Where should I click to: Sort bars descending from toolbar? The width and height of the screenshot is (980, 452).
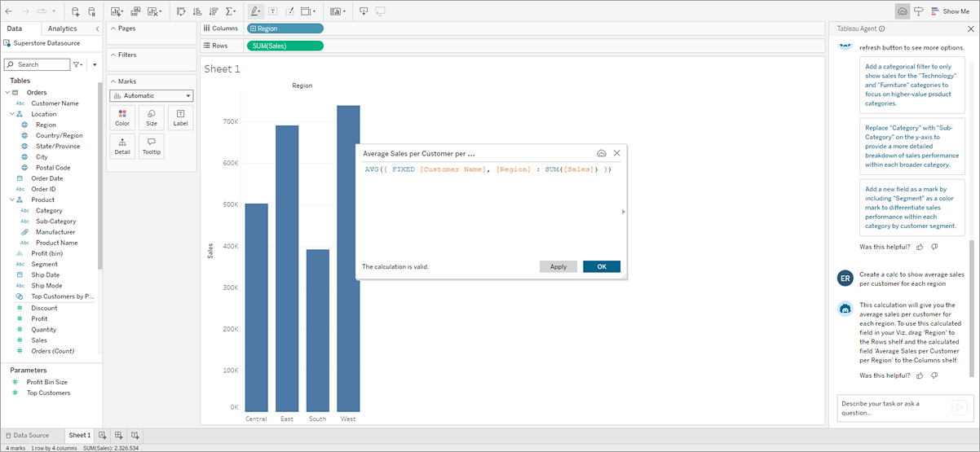tap(214, 11)
